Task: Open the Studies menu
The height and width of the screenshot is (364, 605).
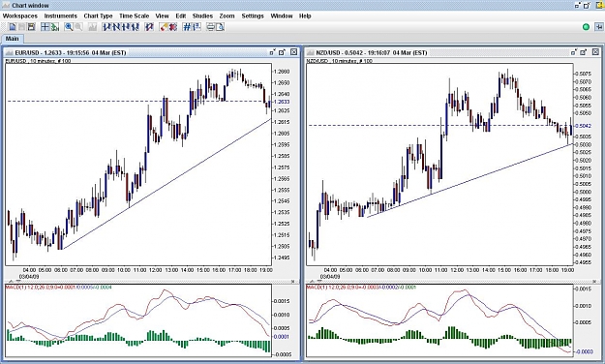Action: coord(202,15)
